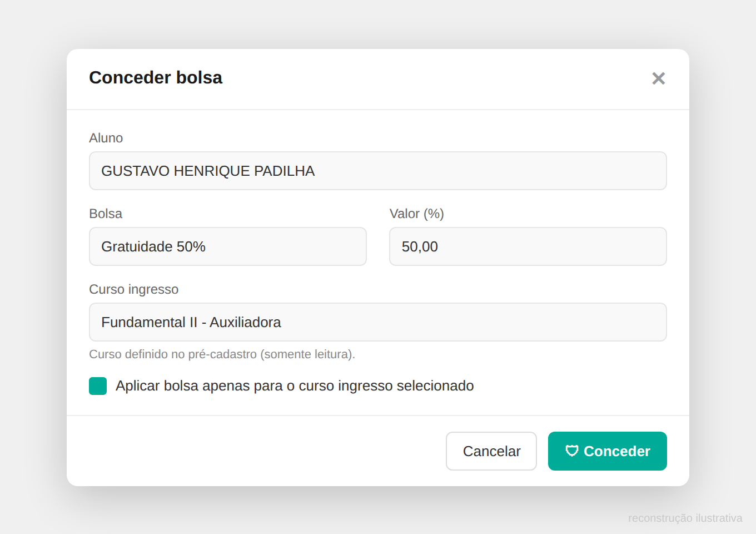Open the Curso ingresso 'Fundamental II - Auxiliadora' field
Viewport: 756px width, 534px height.
click(x=378, y=322)
